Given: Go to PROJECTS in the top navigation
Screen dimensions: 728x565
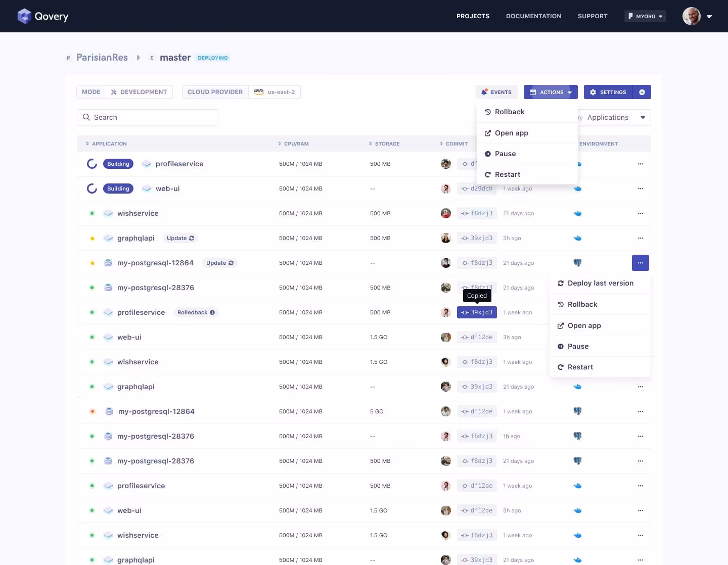Looking at the screenshot, I should 473,16.
